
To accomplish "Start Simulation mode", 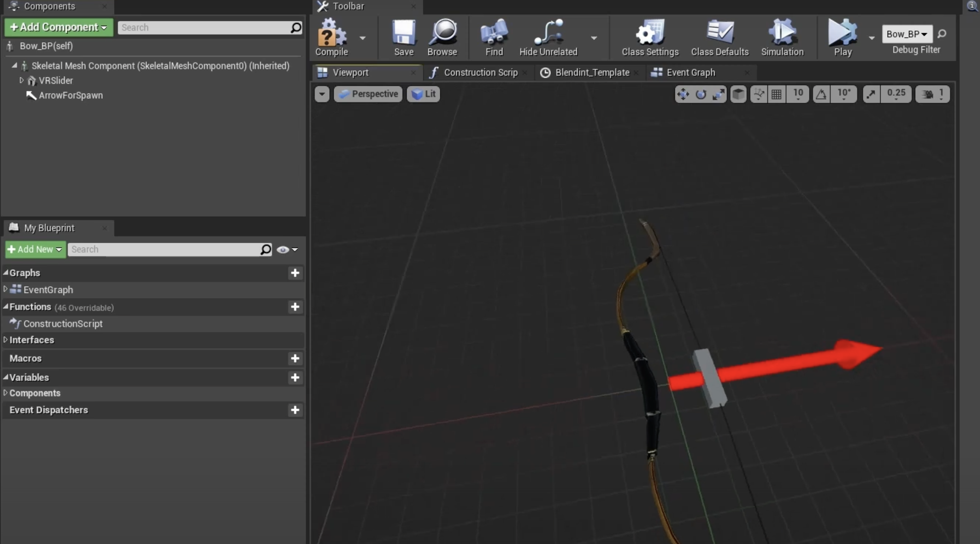I will [782, 37].
